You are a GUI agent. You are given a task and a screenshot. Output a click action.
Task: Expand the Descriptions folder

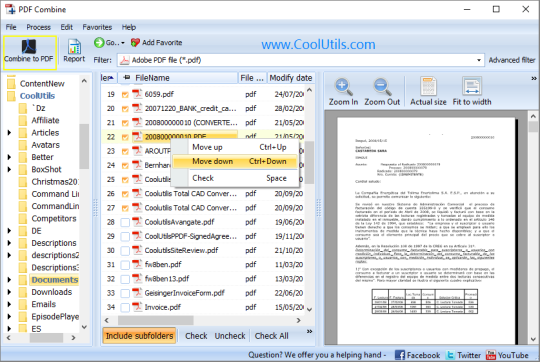pos(9,243)
